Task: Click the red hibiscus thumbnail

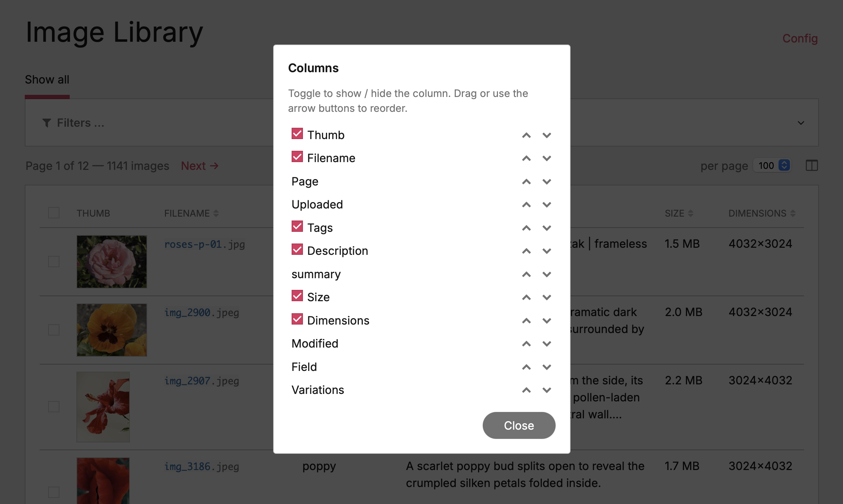Action: click(103, 407)
